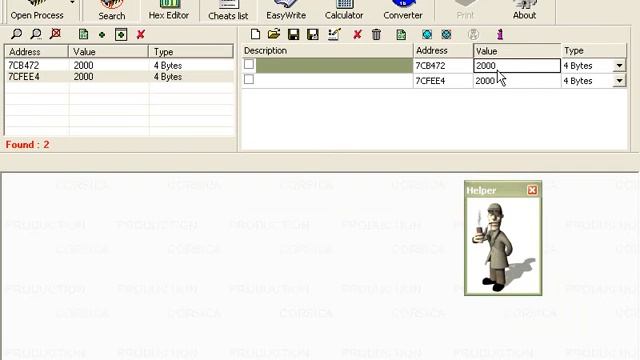
Task: Click the new blank table icon
Action: (255, 34)
